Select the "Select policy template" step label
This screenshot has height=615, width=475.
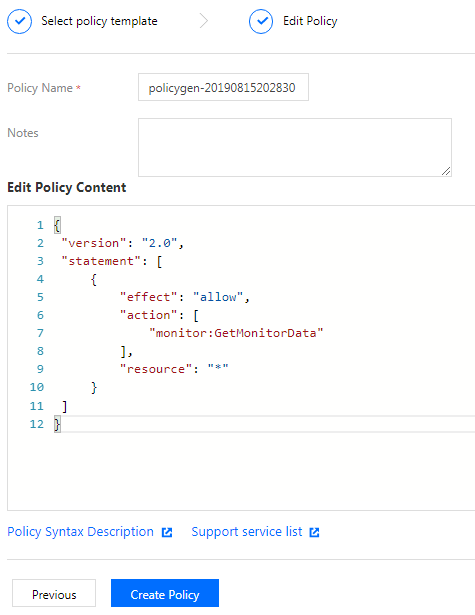point(99,21)
